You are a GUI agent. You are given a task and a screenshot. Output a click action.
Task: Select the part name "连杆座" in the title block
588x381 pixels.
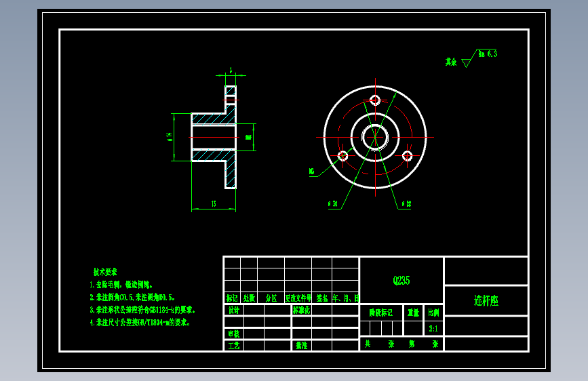tap(486, 300)
